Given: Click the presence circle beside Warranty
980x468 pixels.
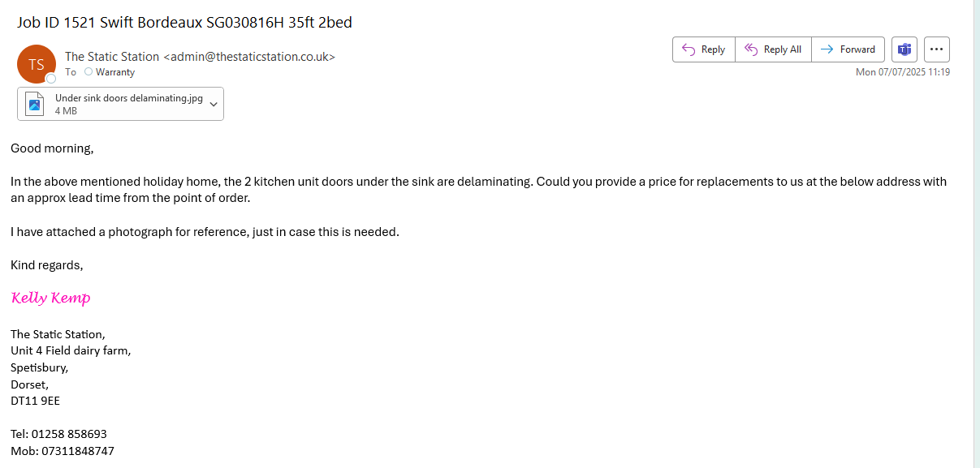Looking at the screenshot, I should [89, 72].
